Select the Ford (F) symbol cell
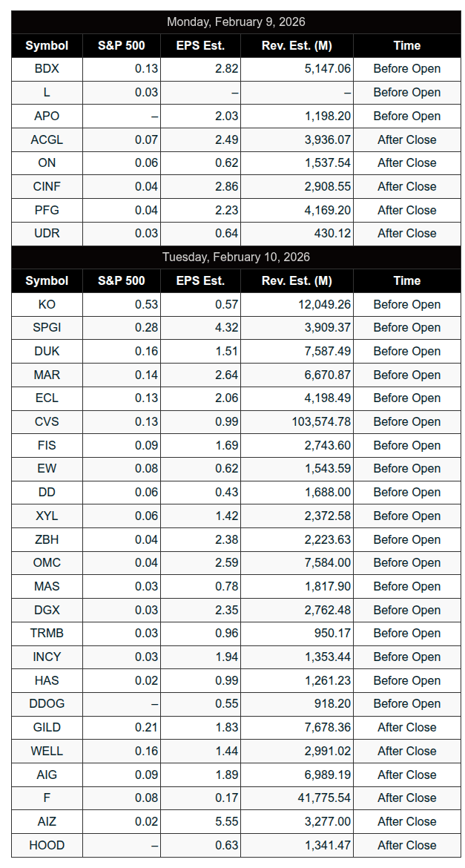 (x=47, y=798)
